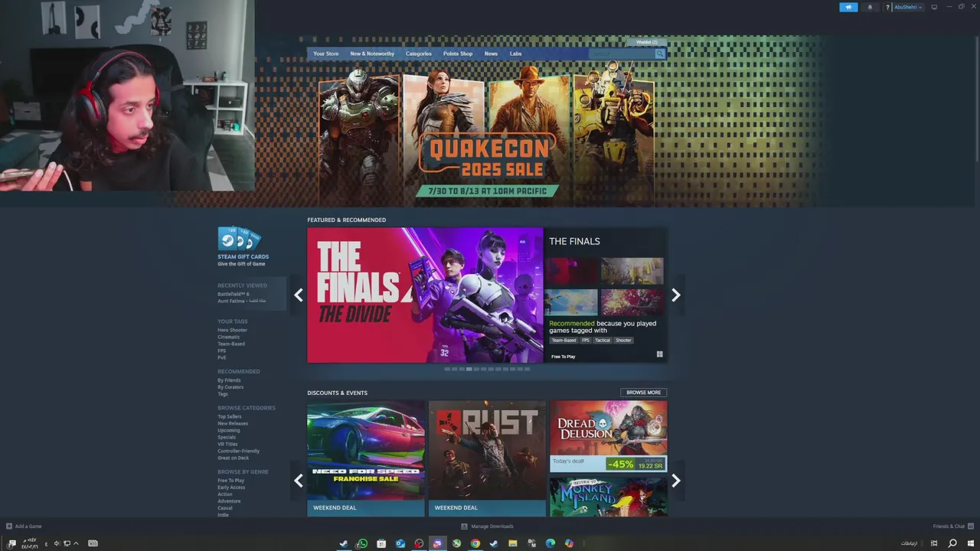Open the Rust weekend deal card
980x551 pixels.
(487, 458)
